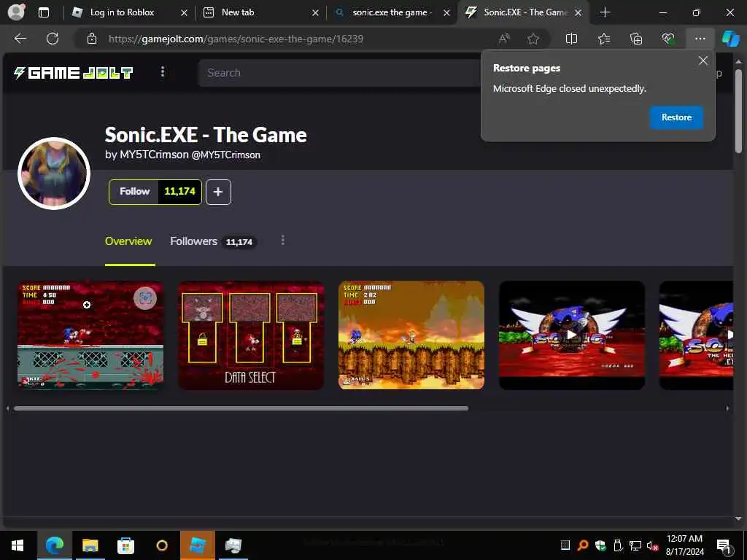
Task: View the 11,174 follower count button
Action: tap(179, 192)
